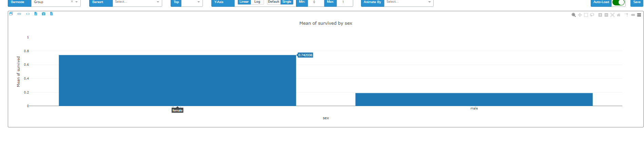Toggle the Auto-Load switch
The image size is (644, 143).
click(x=619, y=2)
